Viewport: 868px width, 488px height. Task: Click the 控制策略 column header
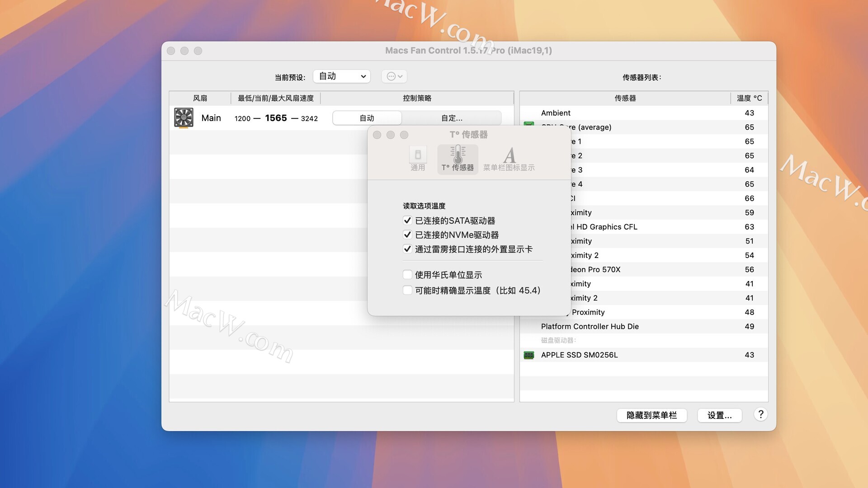[x=417, y=98]
